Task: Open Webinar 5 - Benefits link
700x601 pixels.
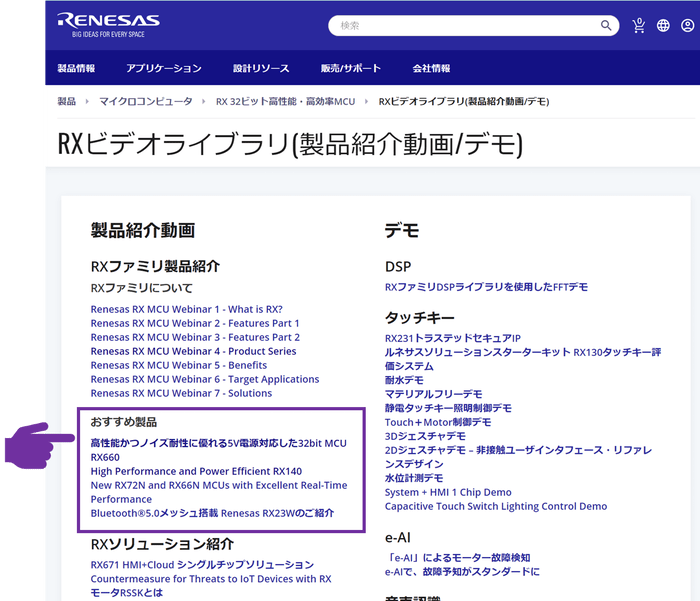Action: pos(179,365)
